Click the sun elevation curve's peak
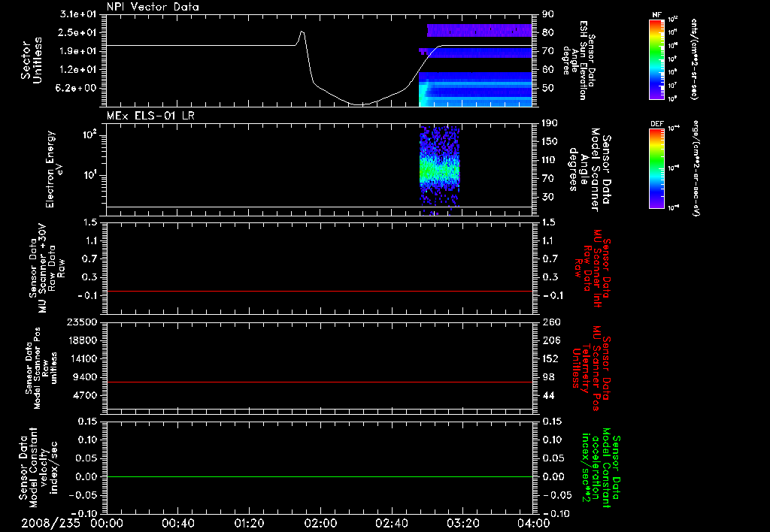Screen dimensions: 770x532 (x=302, y=32)
